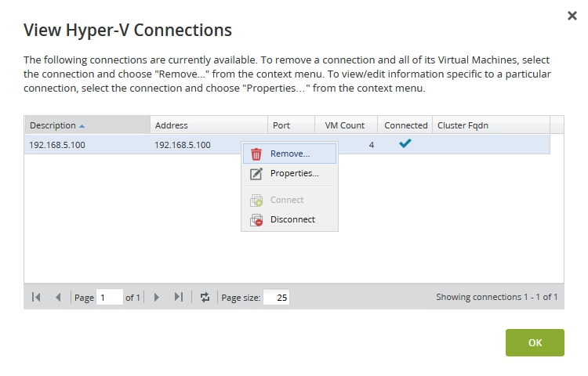Sort by the Cluster Fqdn column header
588x376 pixels.
pyautogui.click(x=492, y=125)
